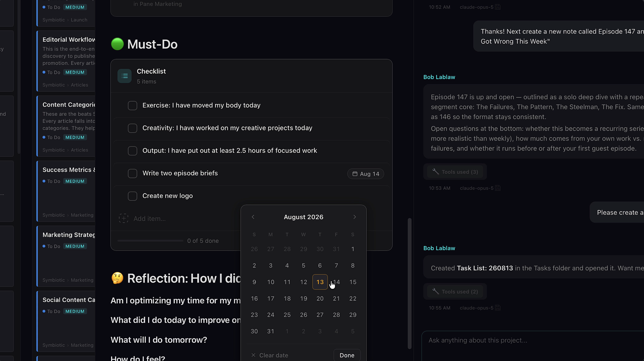The image size is (644, 361).
Task: Click 'Thanks! Next create a new note' message
Action: tap(559, 36)
